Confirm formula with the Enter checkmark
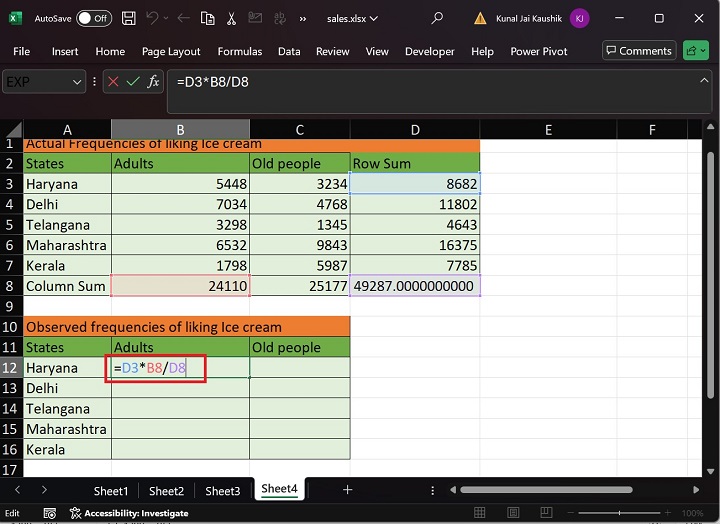Viewport: 720px width, 524px height. click(132, 82)
